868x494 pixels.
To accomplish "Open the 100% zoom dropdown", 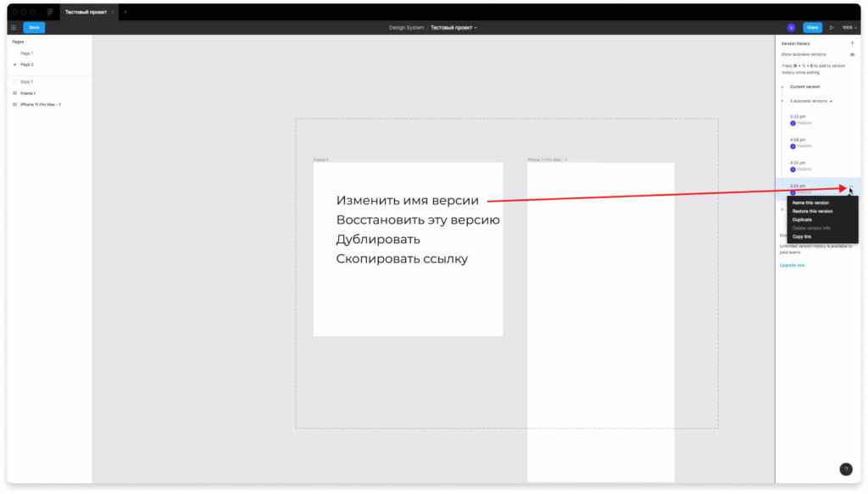I will click(849, 27).
